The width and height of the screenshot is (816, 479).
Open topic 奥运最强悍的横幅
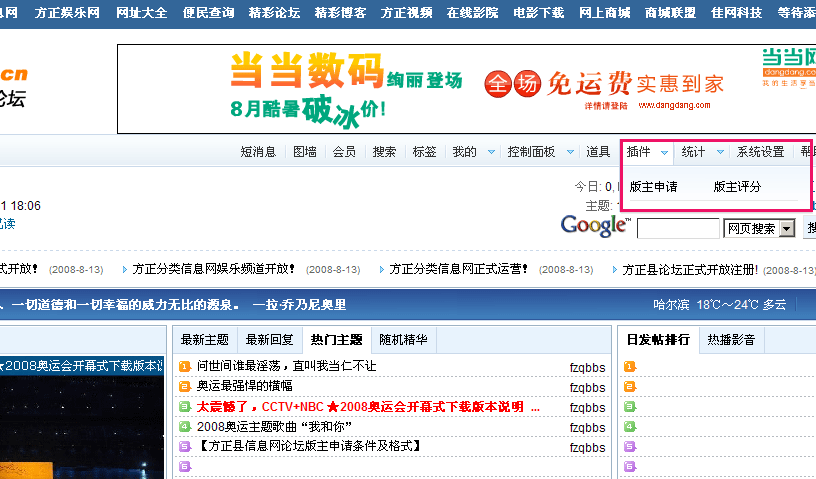[245, 386]
